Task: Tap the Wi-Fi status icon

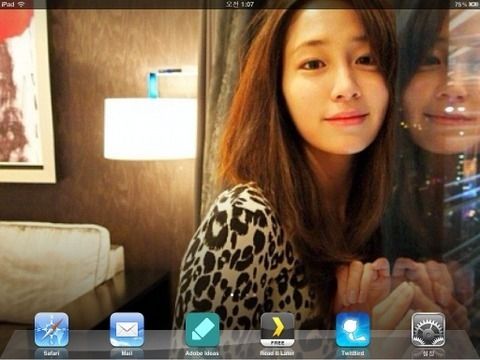Action: (x=21, y=4)
